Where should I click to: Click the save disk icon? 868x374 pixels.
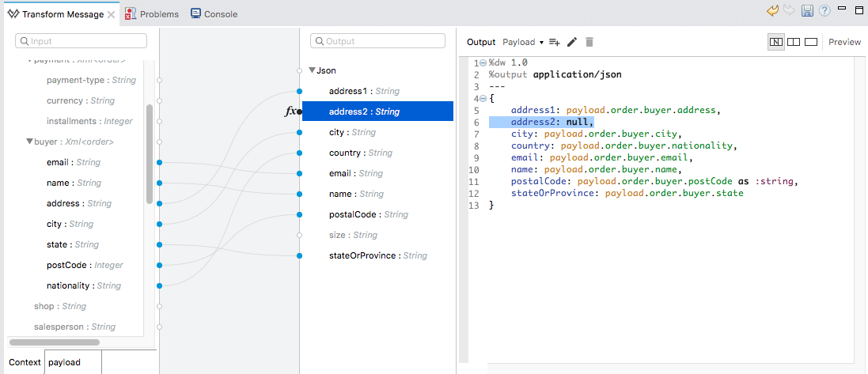807,11
